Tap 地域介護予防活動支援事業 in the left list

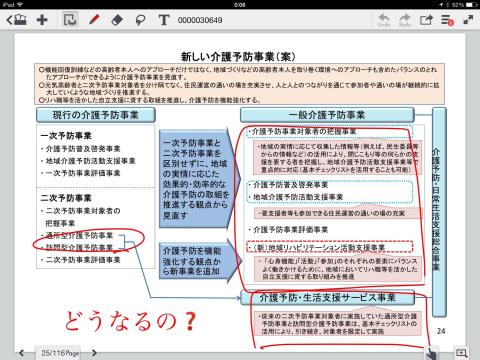[90, 161]
